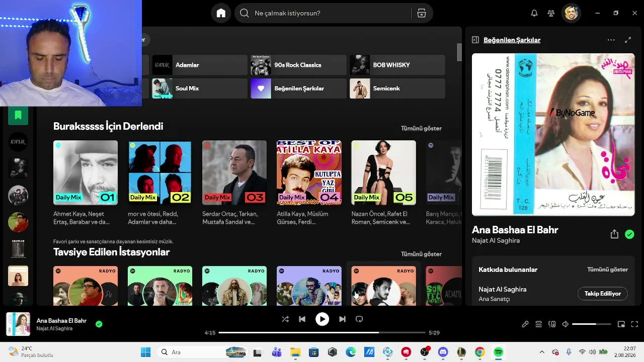Open the BOB WHISKY tile
Image resolution: width=644 pixels, height=362 pixels.
[397, 65]
